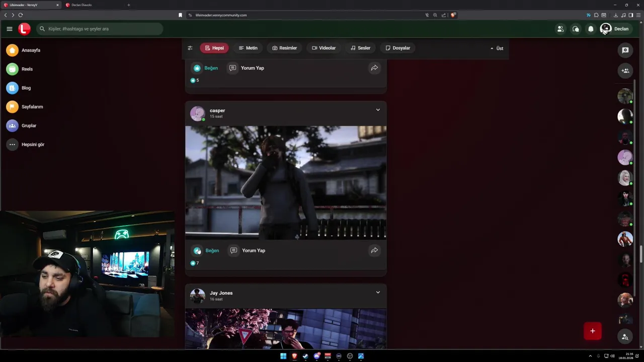
Task: Switch to the Declan Diavolo browser tab
Action: tap(93, 5)
